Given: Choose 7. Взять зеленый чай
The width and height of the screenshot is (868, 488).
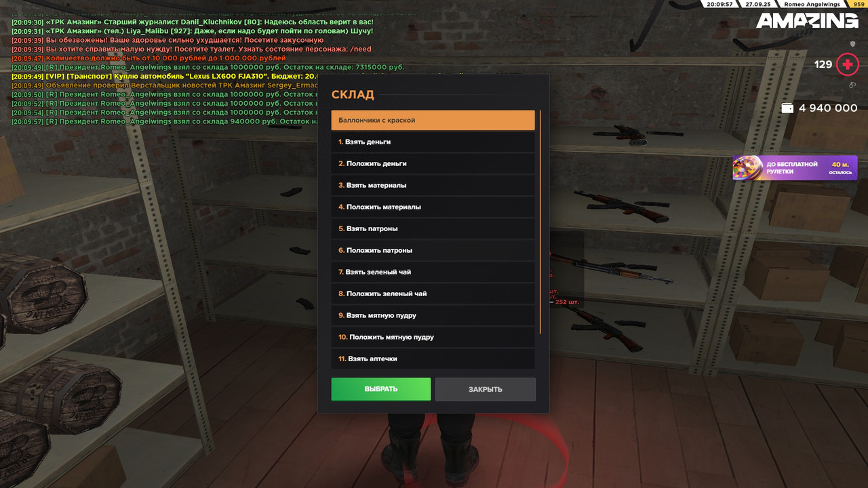Looking at the screenshot, I should (433, 272).
